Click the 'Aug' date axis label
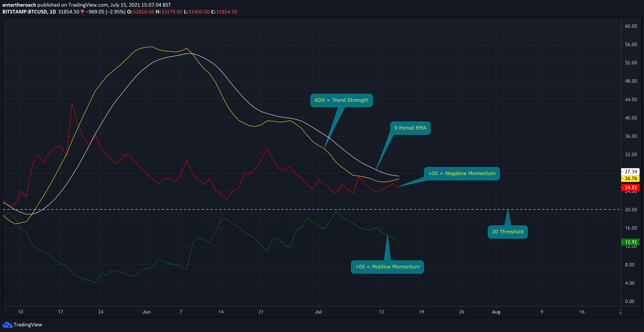644x332 pixels. 496,312
